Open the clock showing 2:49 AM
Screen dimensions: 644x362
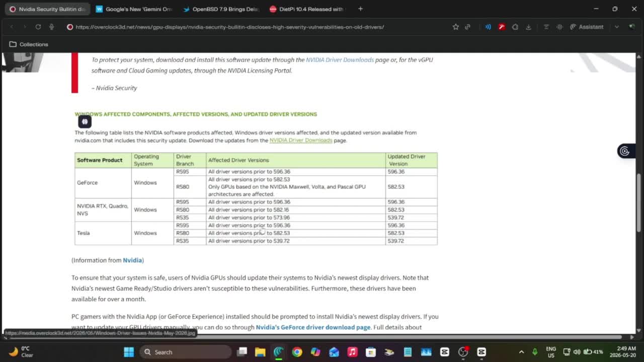[x=622, y=351]
